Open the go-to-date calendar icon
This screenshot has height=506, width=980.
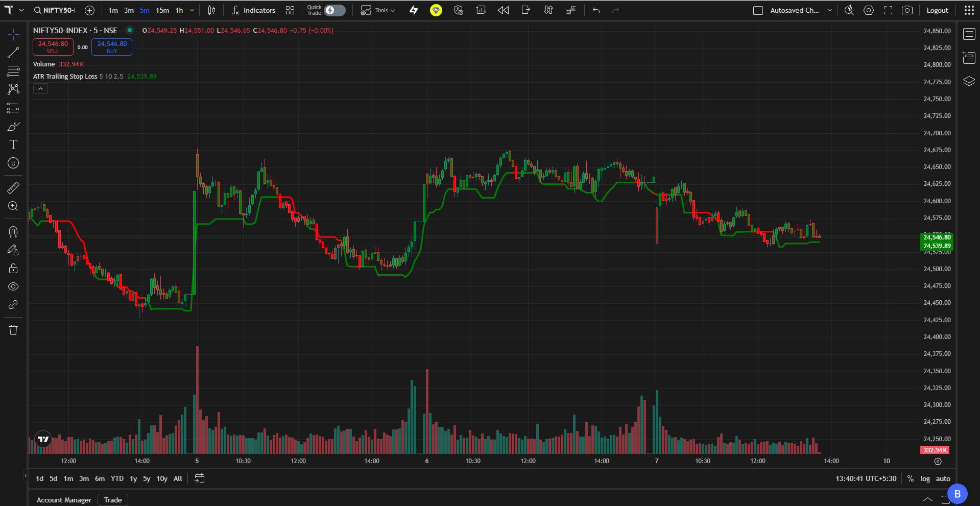(x=200, y=478)
